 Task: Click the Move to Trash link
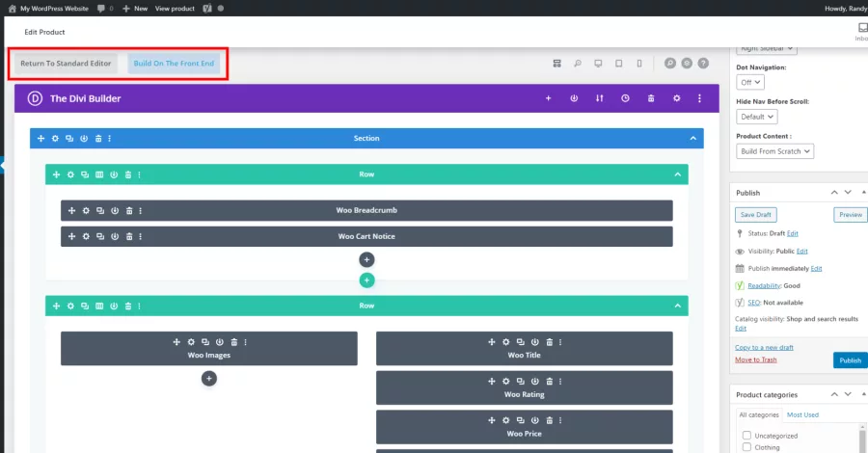point(755,360)
